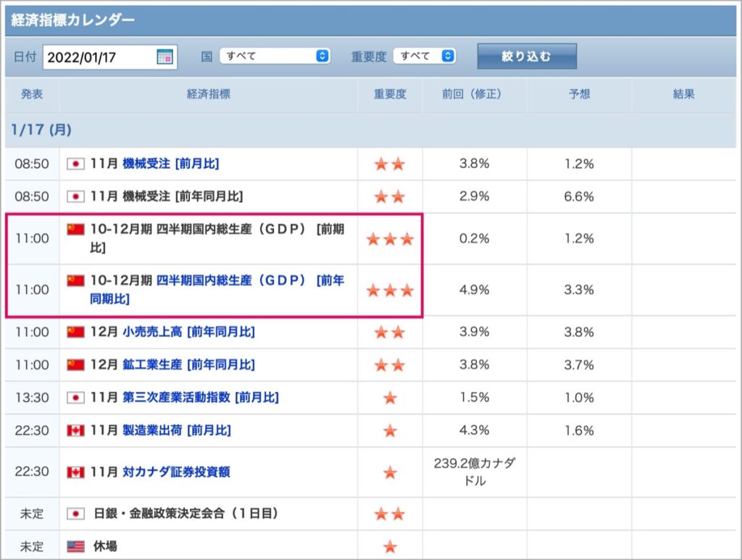The height and width of the screenshot is (560, 742).
Task: Click the date field showing 2022/01/17
Action: tap(110, 57)
